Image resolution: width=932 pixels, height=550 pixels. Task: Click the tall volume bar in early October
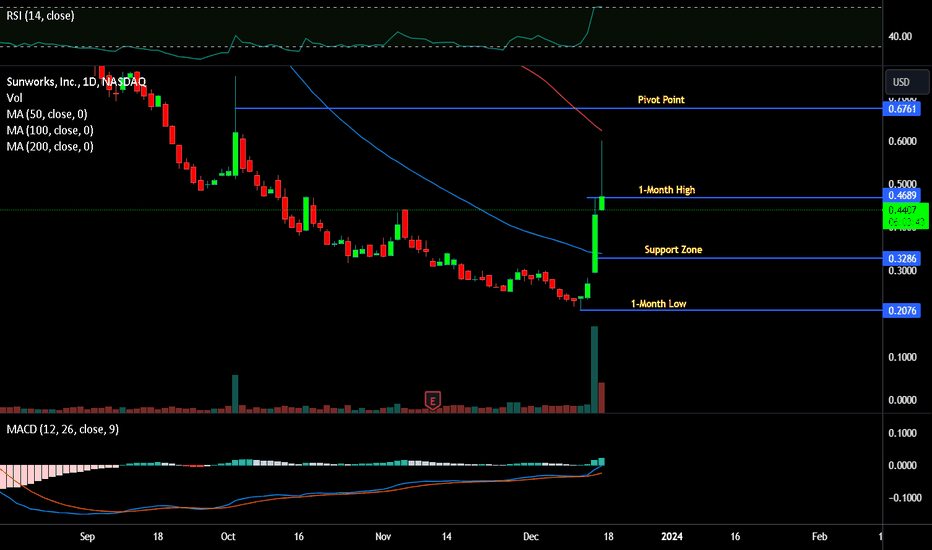pyautogui.click(x=235, y=394)
